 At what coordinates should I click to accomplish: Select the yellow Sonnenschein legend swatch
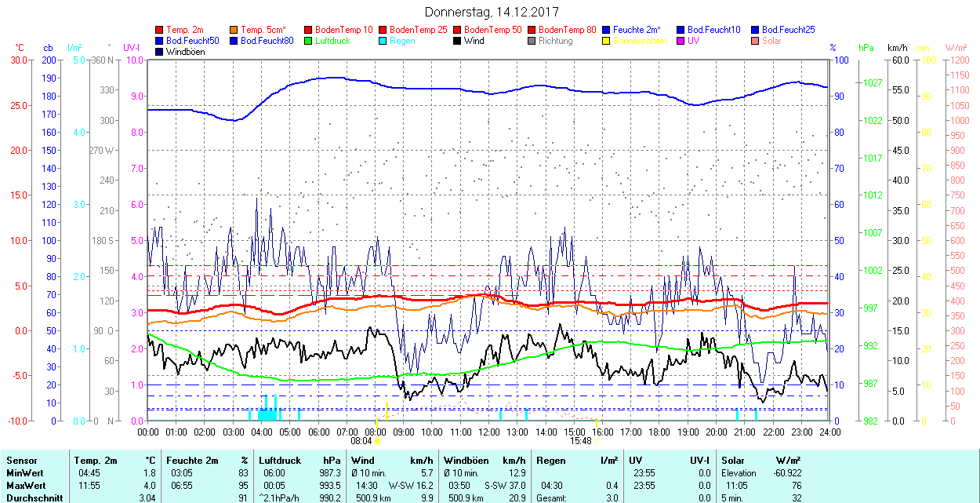(x=607, y=41)
